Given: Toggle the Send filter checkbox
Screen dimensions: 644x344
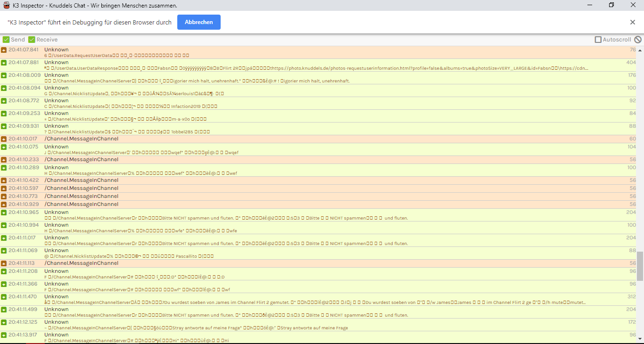Looking at the screenshot, I should (6, 40).
